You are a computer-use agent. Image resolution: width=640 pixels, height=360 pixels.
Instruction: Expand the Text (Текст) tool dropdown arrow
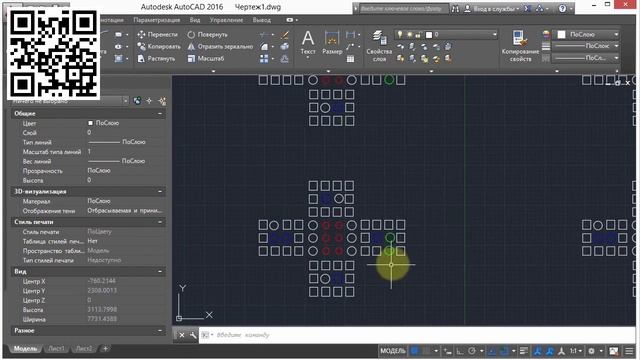(x=308, y=58)
